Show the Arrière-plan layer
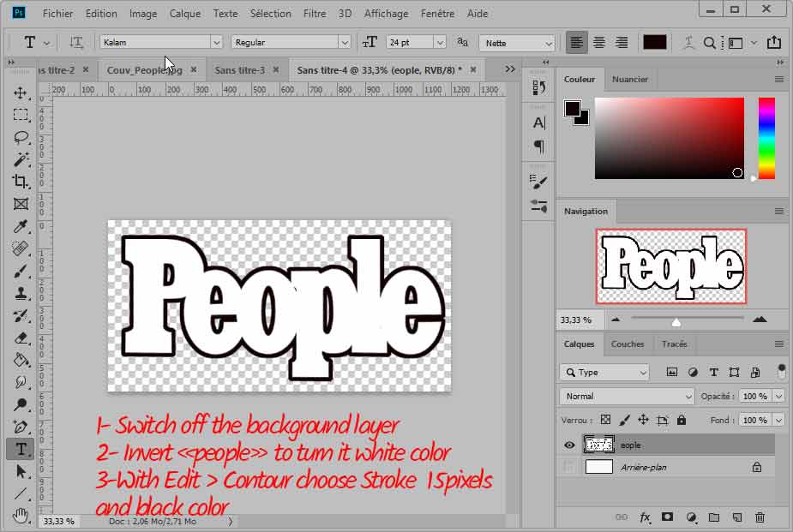 569,468
